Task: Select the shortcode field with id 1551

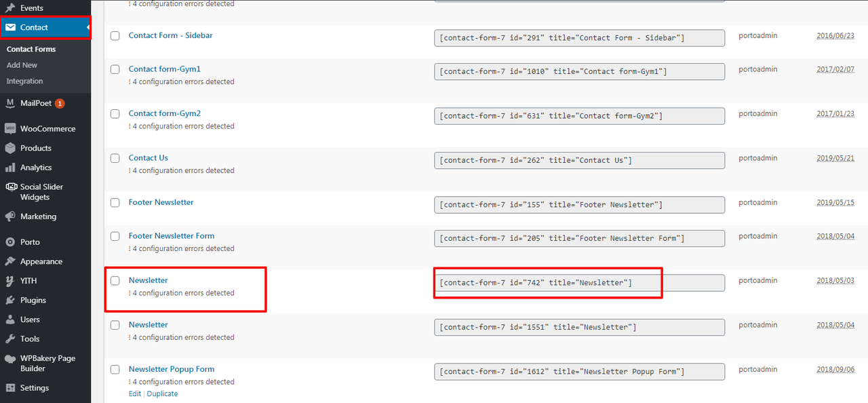Action: 579,327
